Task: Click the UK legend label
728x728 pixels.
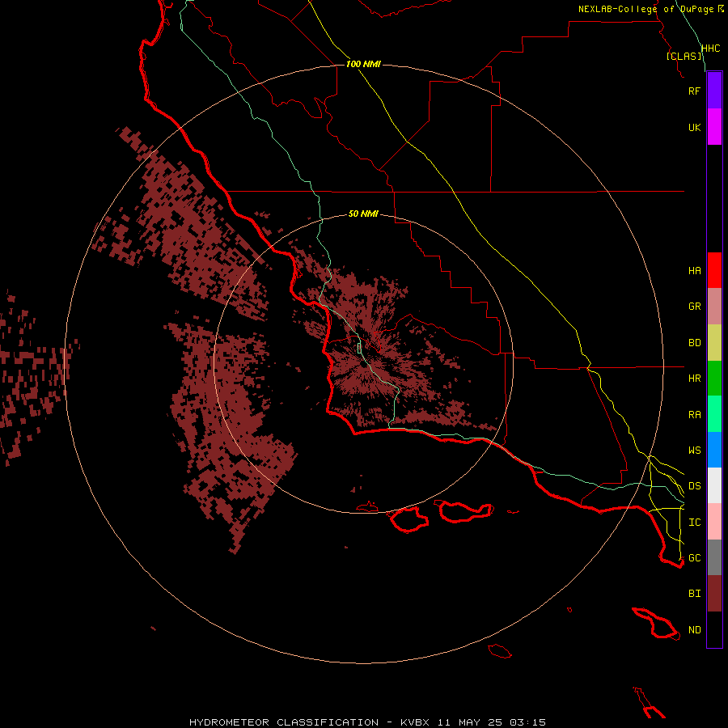Action: pos(694,127)
